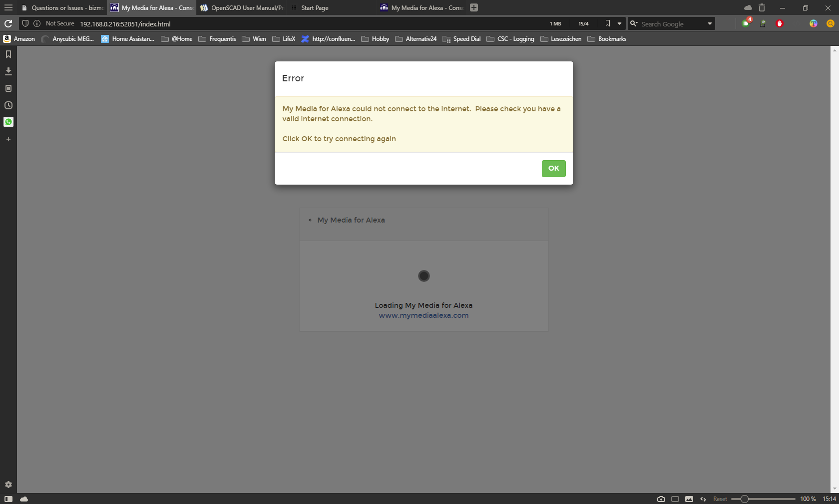Open Home Assistant bookmark
Image resolution: width=839 pixels, height=504 pixels.
[128, 39]
